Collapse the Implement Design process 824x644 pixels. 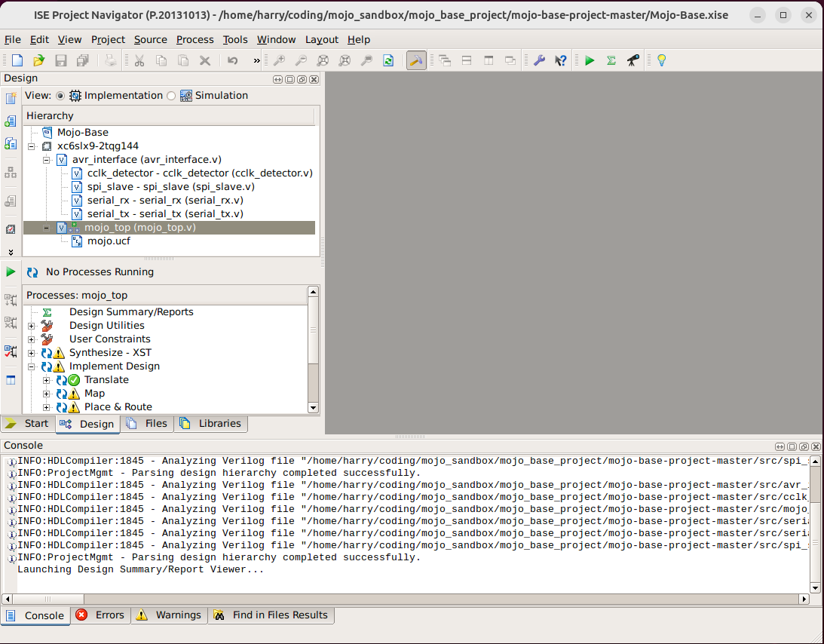[32, 367]
